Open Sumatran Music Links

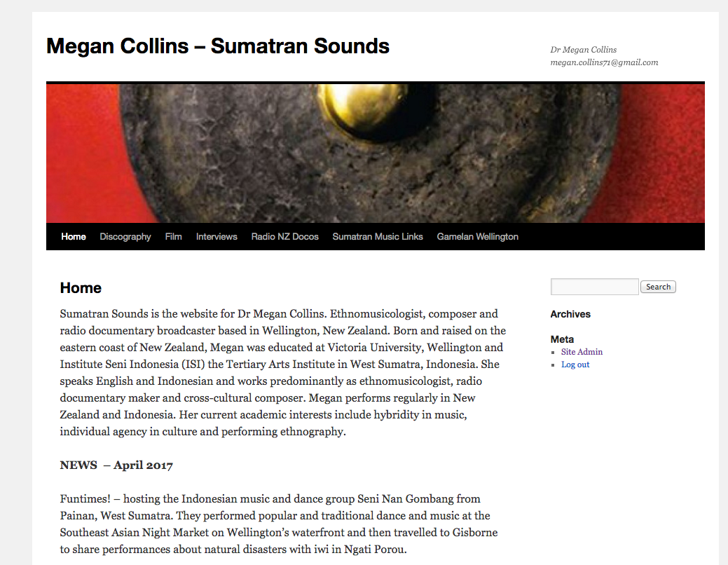tap(378, 237)
